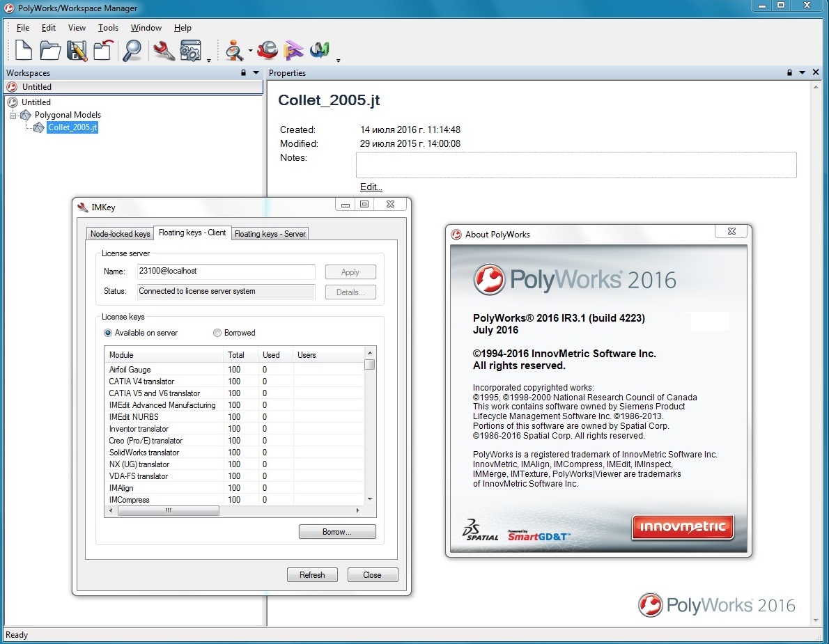829x644 pixels.
Task: Switch to Node-locked keys tab
Action: pyautogui.click(x=120, y=233)
